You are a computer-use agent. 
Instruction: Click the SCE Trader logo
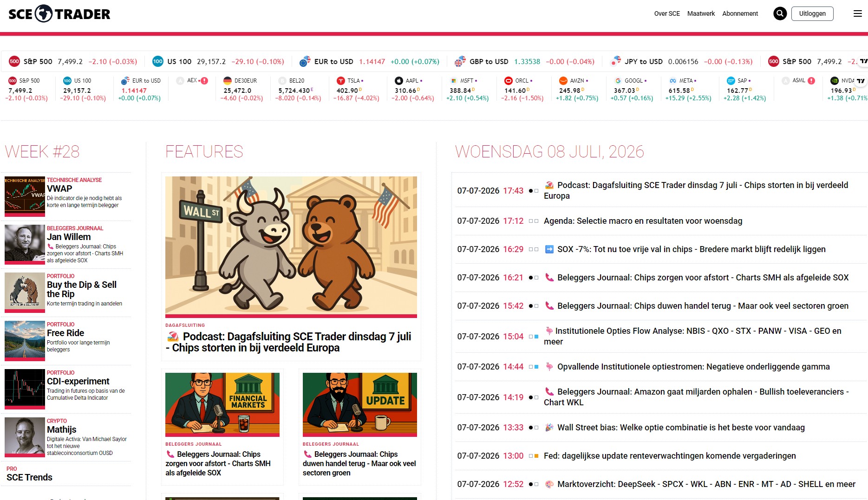click(59, 14)
